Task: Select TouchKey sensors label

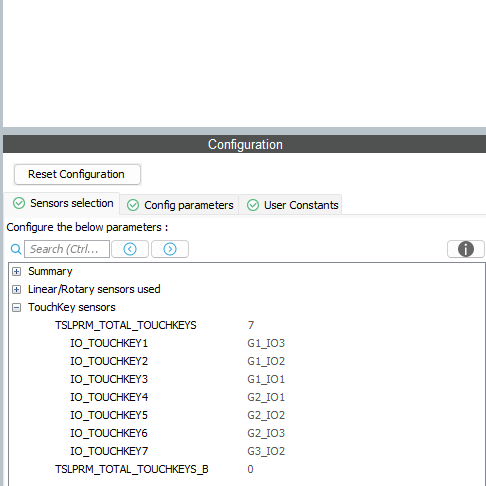Action: pyautogui.click(x=72, y=307)
